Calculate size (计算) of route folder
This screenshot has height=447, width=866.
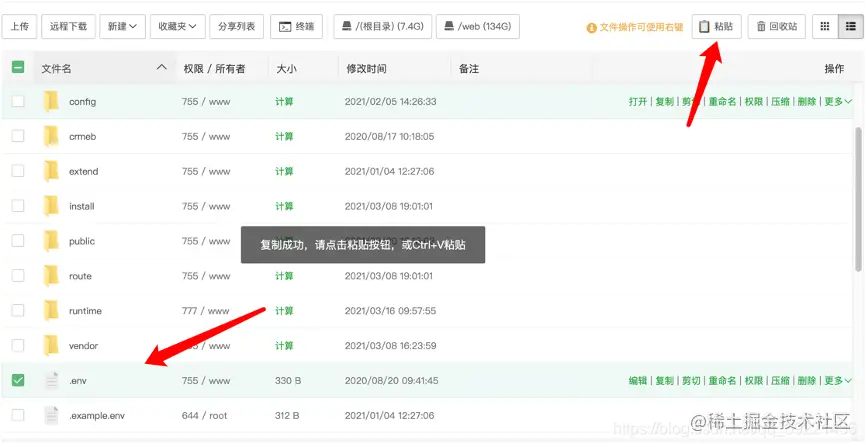(x=284, y=276)
